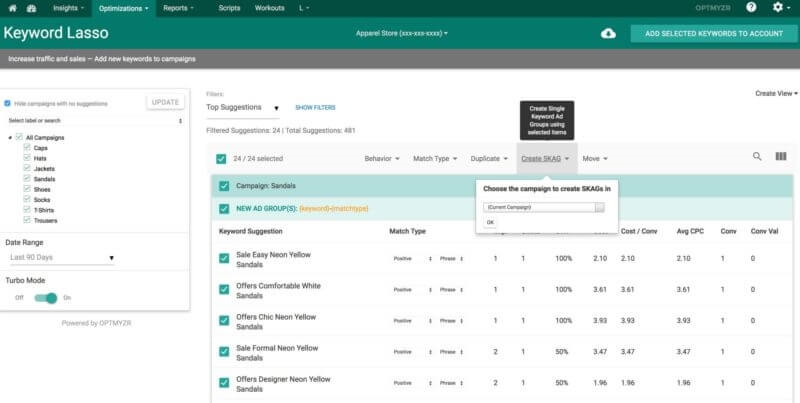The height and width of the screenshot is (403, 800).
Task: Uncheck the Jackets campaign
Action: pyautogui.click(x=27, y=168)
